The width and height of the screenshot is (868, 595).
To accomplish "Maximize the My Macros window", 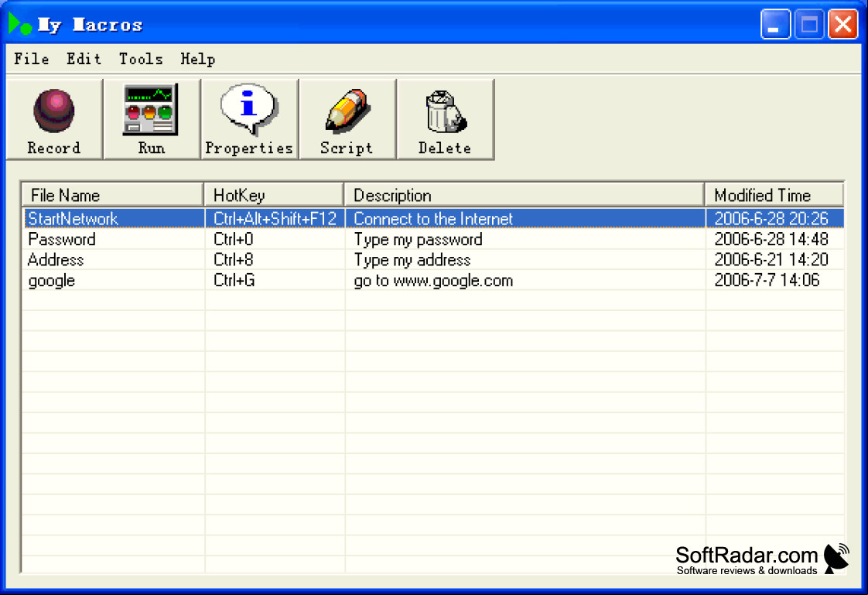I will pyautogui.click(x=808, y=24).
